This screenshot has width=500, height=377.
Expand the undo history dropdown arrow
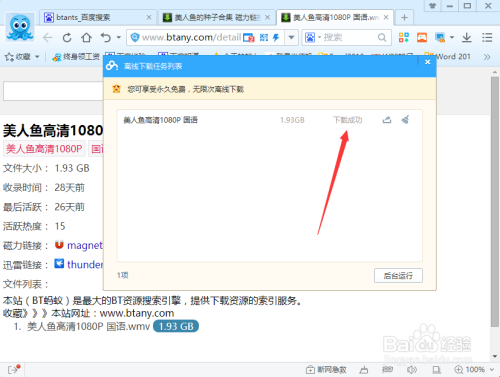[119, 37]
